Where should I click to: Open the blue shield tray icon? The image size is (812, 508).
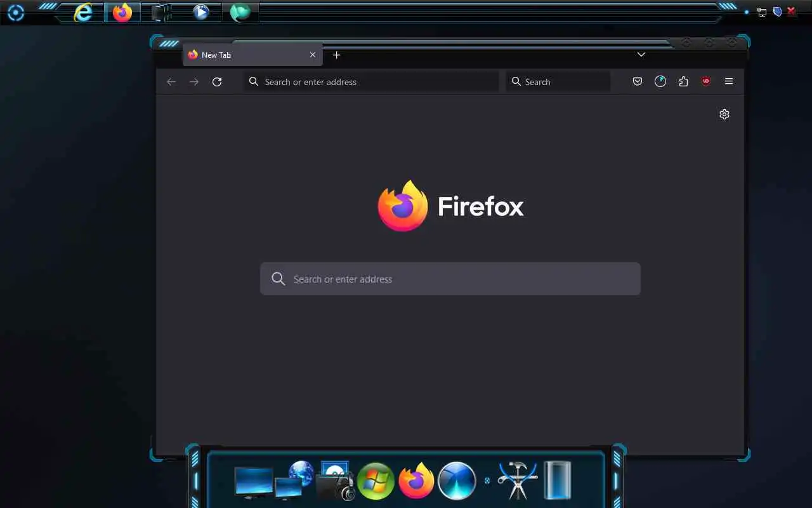777,11
